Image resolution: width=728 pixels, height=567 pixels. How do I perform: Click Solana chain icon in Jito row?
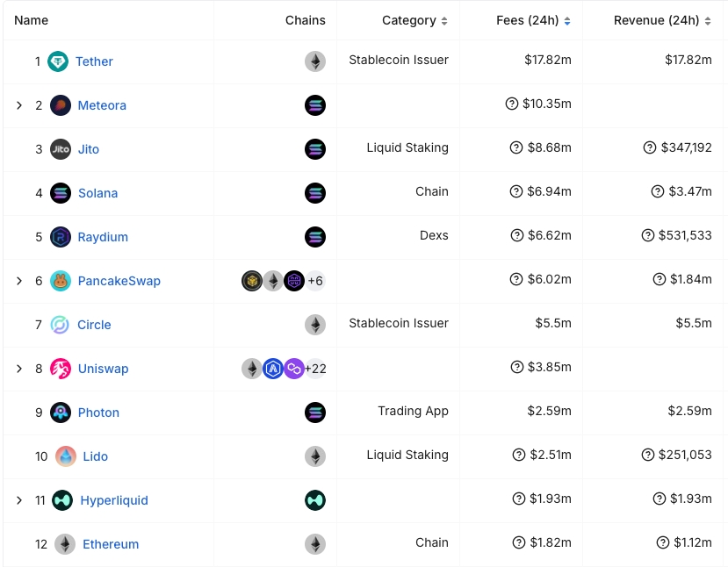pyautogui.click(x=315, y=149)
